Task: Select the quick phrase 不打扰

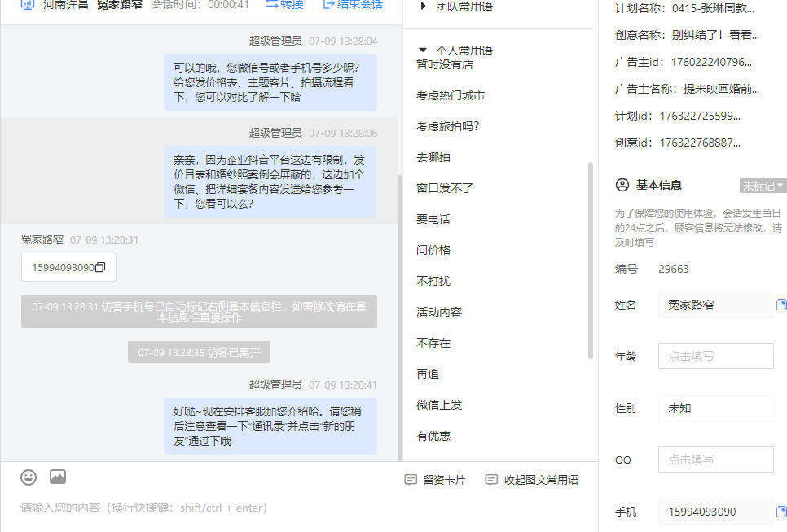Action: click(x=433, y=281)
